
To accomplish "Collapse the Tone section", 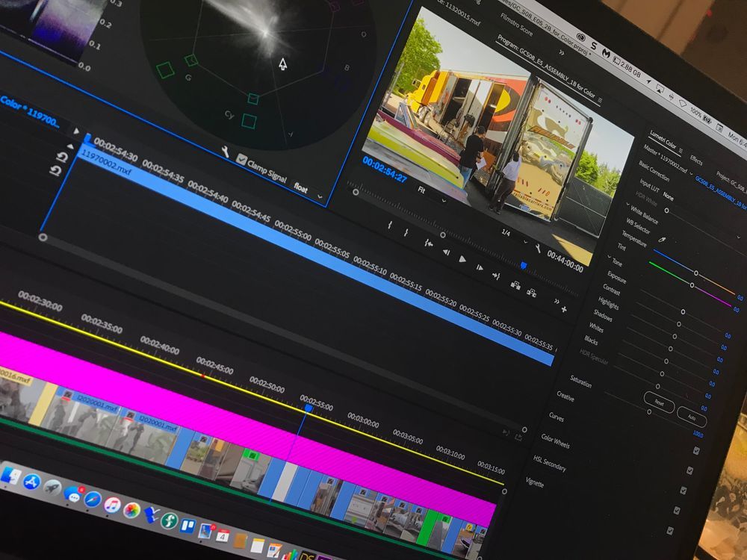I will [610, 257].
